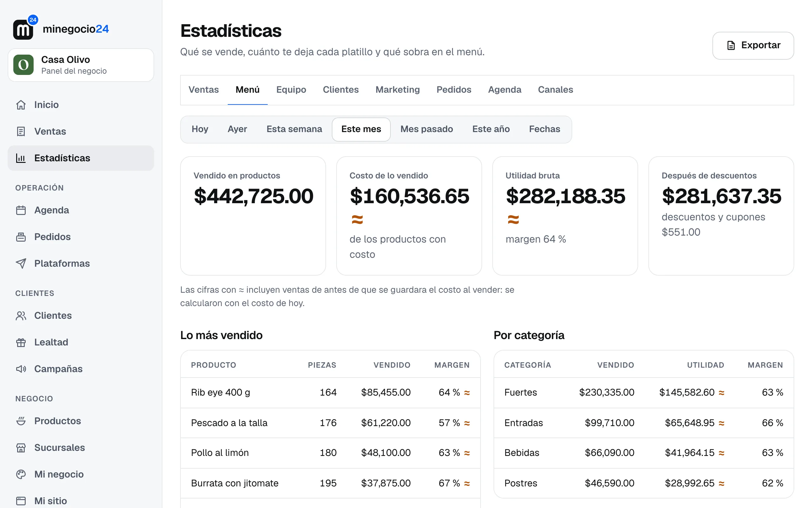Click the Rib eye 400 g product row

[331, 392]
